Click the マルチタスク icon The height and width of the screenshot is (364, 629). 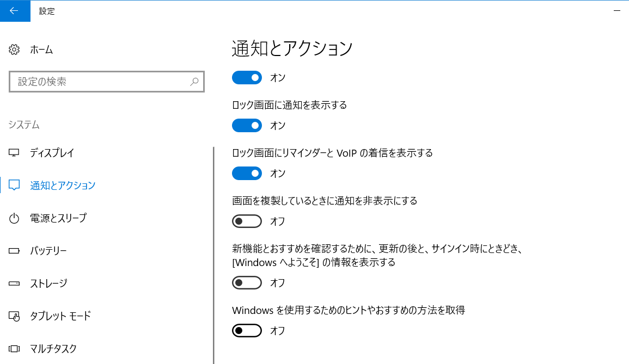[x=14, y=349]
